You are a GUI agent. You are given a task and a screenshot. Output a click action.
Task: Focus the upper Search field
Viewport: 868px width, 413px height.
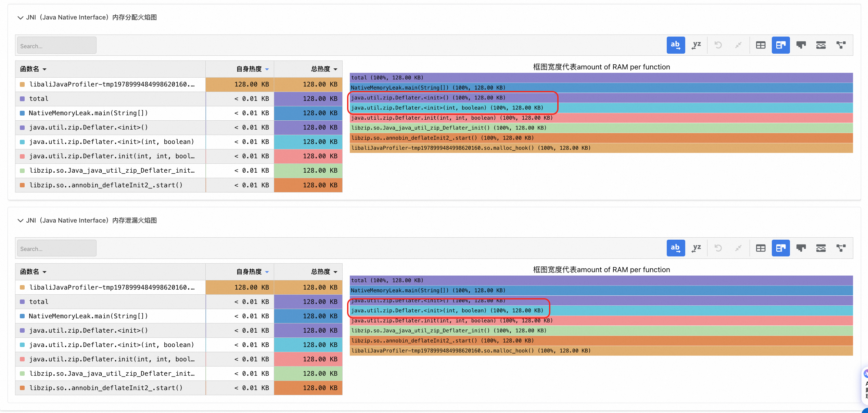point(56,45)
